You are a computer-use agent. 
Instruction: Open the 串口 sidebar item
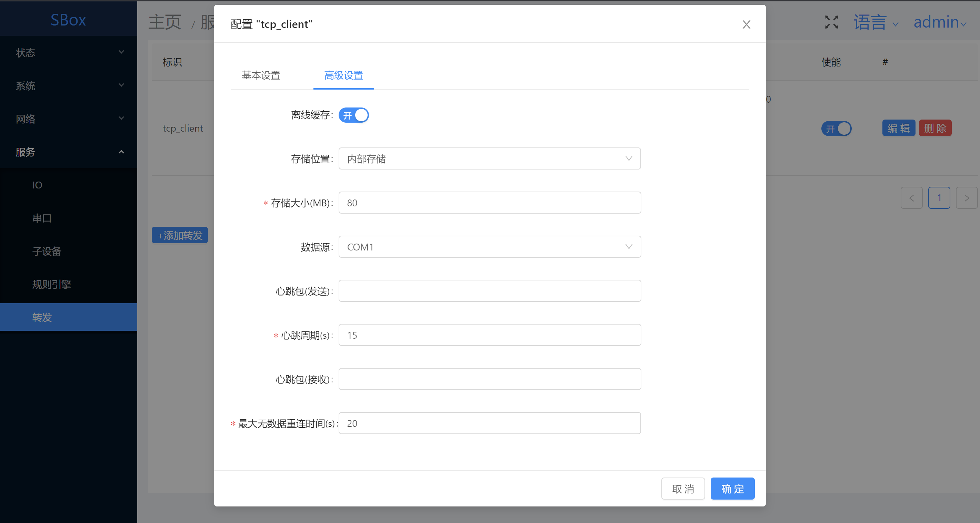pos(42,218)
